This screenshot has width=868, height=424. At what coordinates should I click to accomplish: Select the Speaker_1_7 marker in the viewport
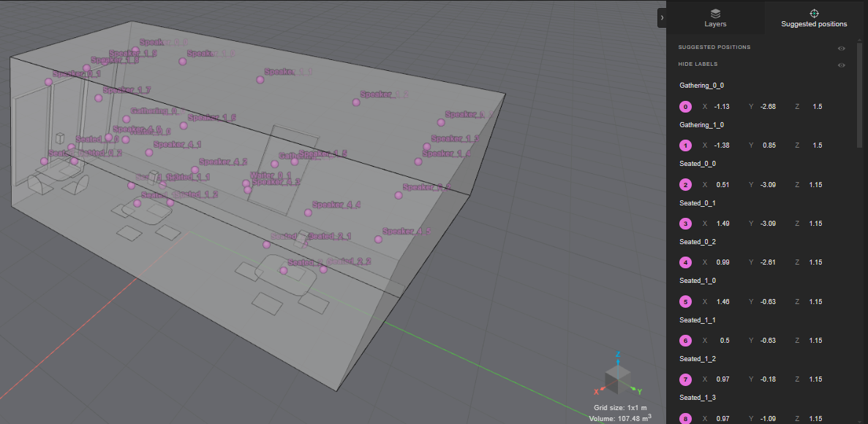[99, 98]
